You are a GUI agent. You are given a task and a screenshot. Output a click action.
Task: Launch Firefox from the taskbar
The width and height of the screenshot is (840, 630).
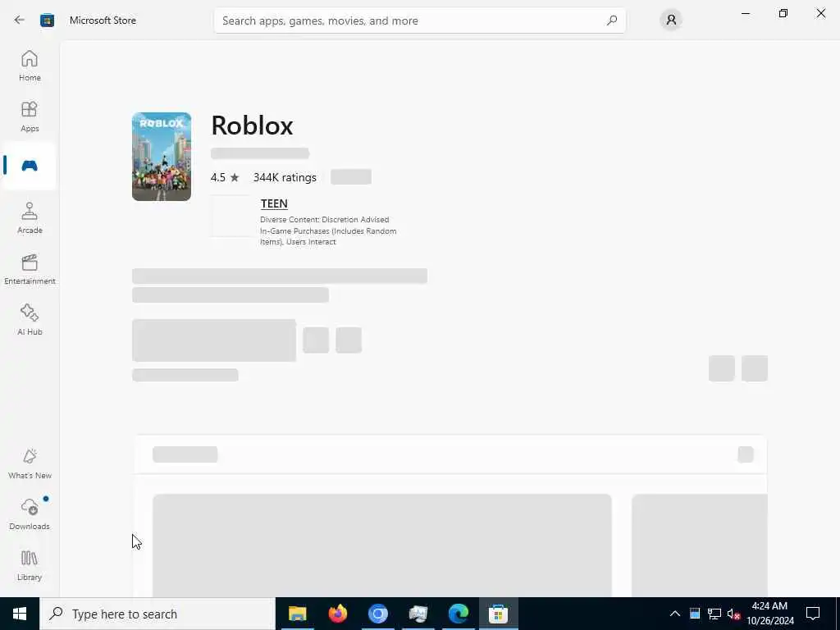point(337,614)
